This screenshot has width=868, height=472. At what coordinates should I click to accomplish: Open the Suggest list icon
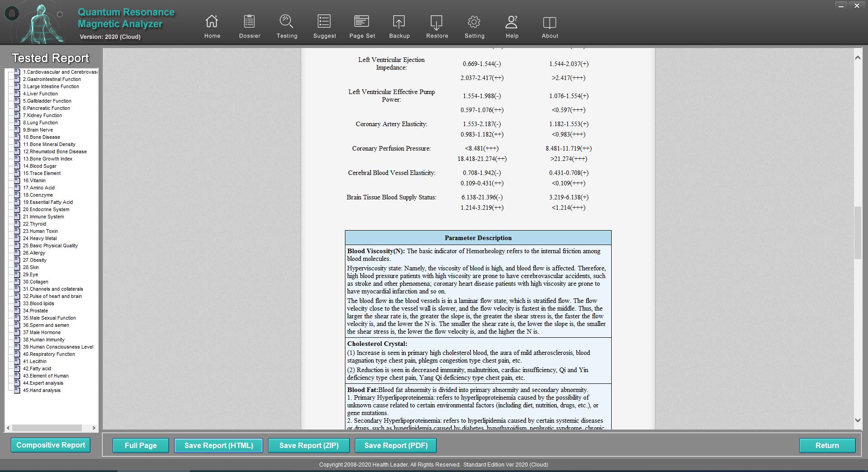tap(324, 22)
